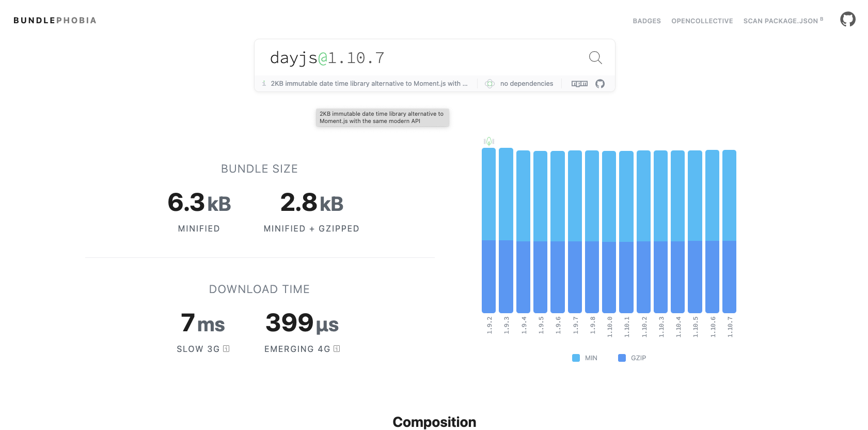Click the 7 ms download time value
Viewport: 868px width, 430px height.
click(203, 324)
